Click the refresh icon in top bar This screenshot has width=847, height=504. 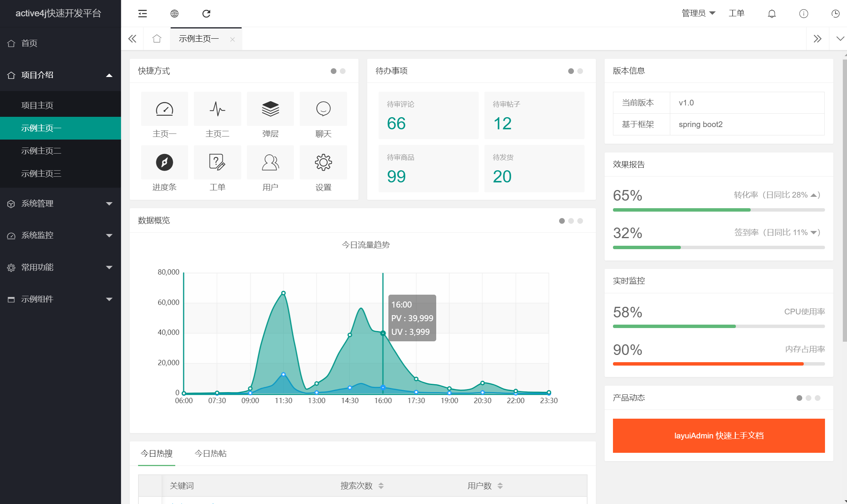[206, 14]
